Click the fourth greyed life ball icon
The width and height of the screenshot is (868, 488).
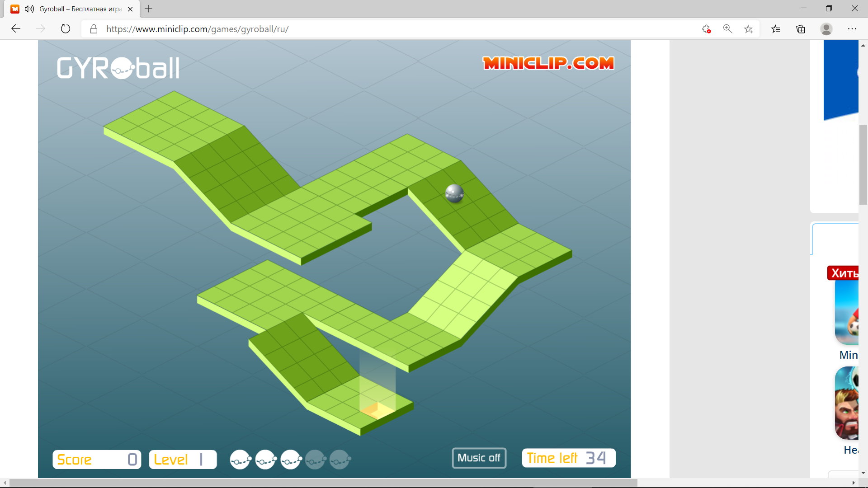[x=316, y=460]
